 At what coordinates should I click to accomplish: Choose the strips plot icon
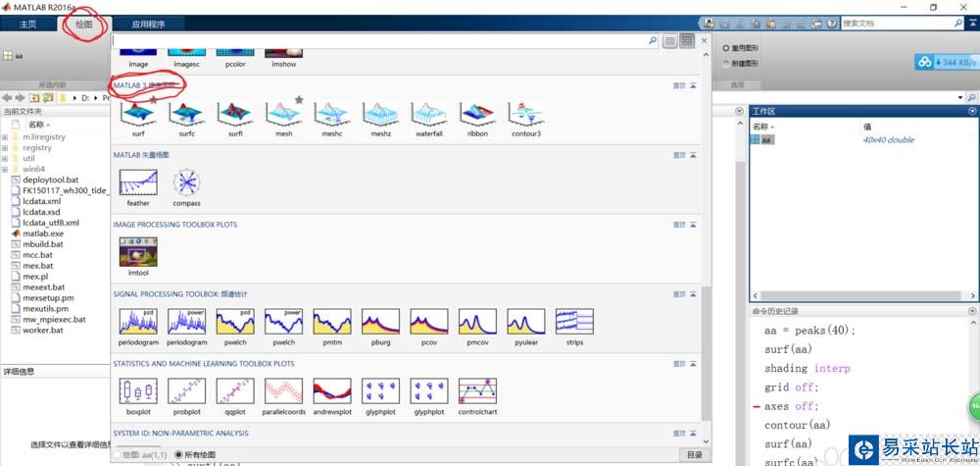(574, 322)
